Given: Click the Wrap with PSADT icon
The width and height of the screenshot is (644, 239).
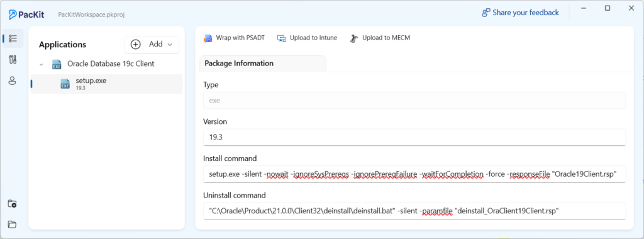Looking at the screenshot, I should point(208,38).
